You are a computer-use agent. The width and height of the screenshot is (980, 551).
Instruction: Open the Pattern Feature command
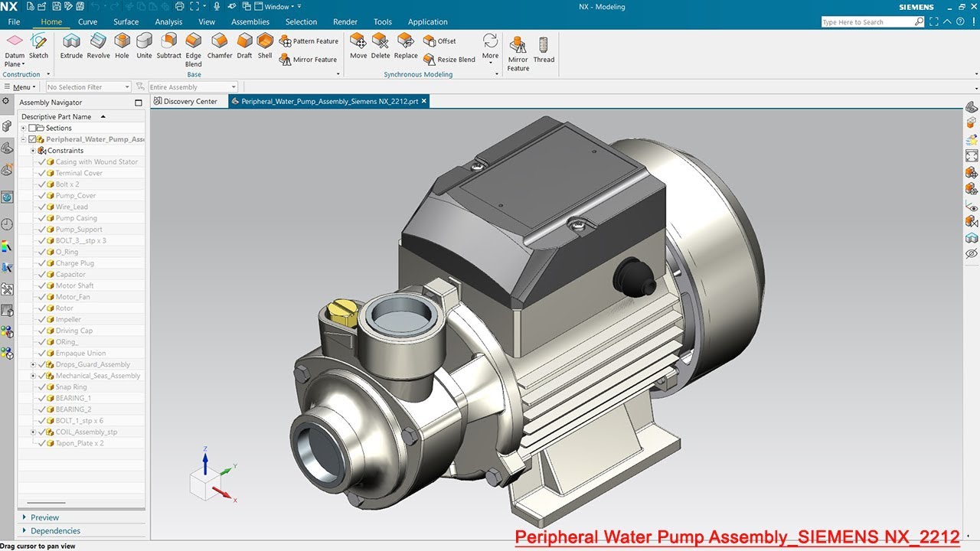(x=309, y=41)
